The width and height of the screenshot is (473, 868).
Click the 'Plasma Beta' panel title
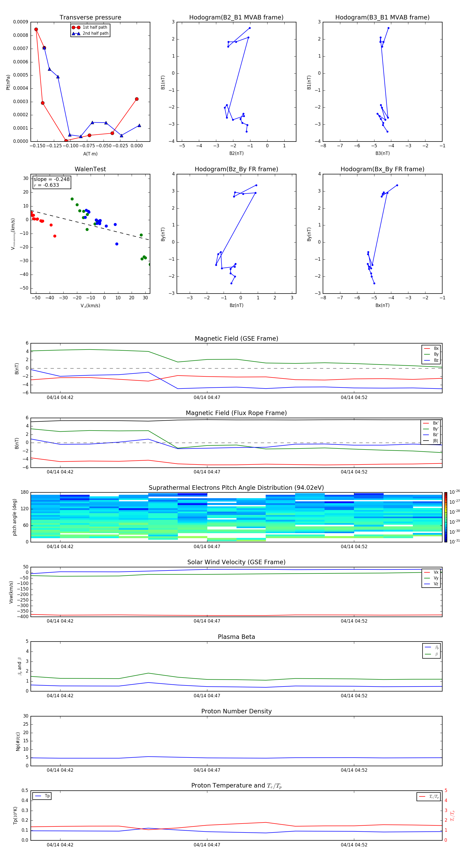tap(236, 637)
